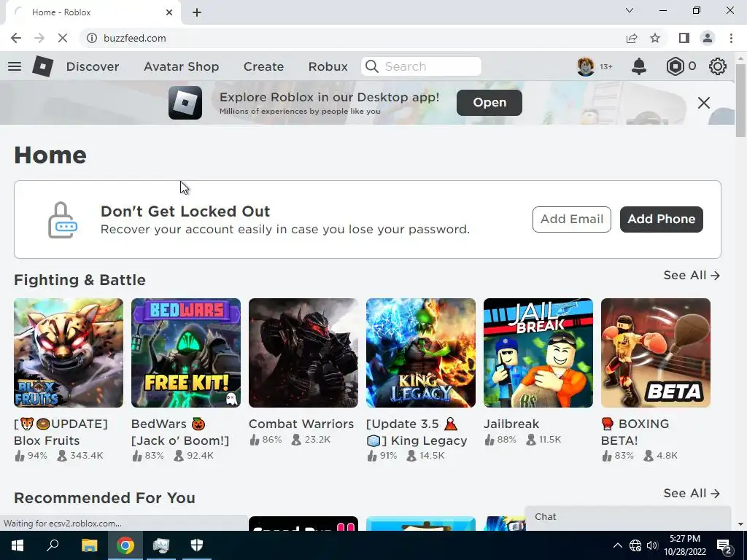This screenshot has width=747, height=560.
Task: Open the Avatar Shop
Action: point(182,66)
